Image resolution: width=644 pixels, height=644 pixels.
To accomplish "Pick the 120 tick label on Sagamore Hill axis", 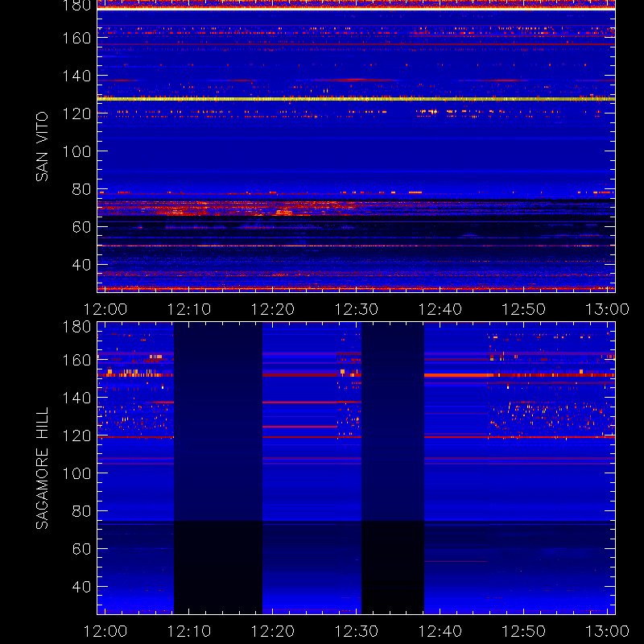I will pos(76,436).
